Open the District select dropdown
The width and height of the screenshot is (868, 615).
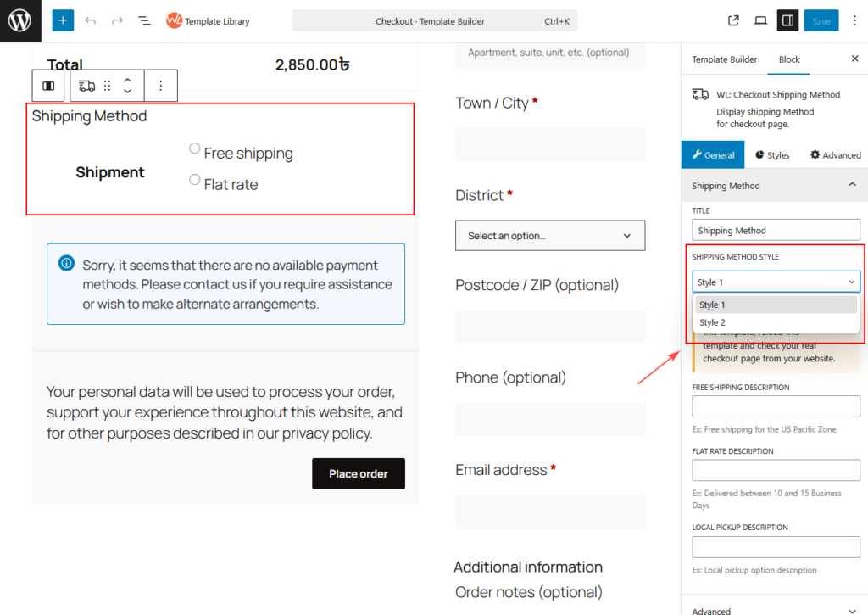[550, 235]
